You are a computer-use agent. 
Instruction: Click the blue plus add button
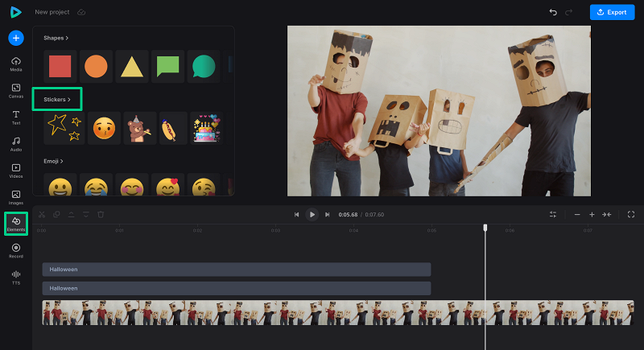pyautogui.click(x=16, y=38)
